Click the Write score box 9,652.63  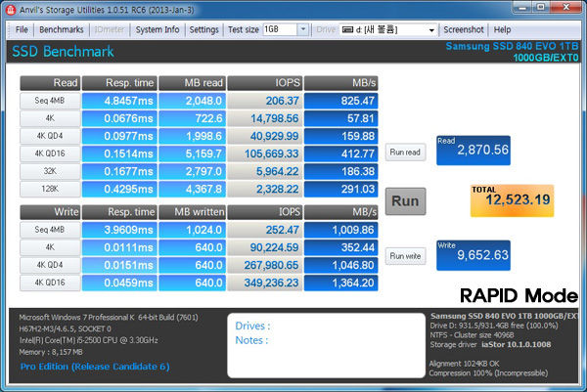coord(474,255)
